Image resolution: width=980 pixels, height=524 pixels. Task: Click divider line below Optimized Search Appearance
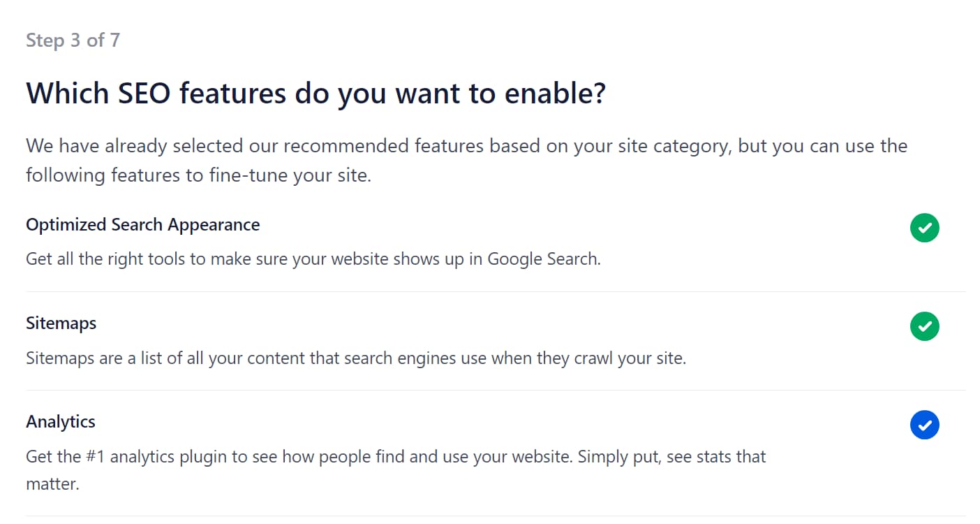[496, 291]
